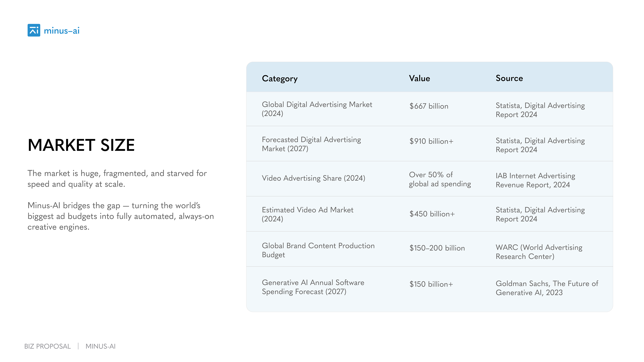Click the Over 50% of global ad spending cell
The image size is (644, 362).
tap(440, 179)
